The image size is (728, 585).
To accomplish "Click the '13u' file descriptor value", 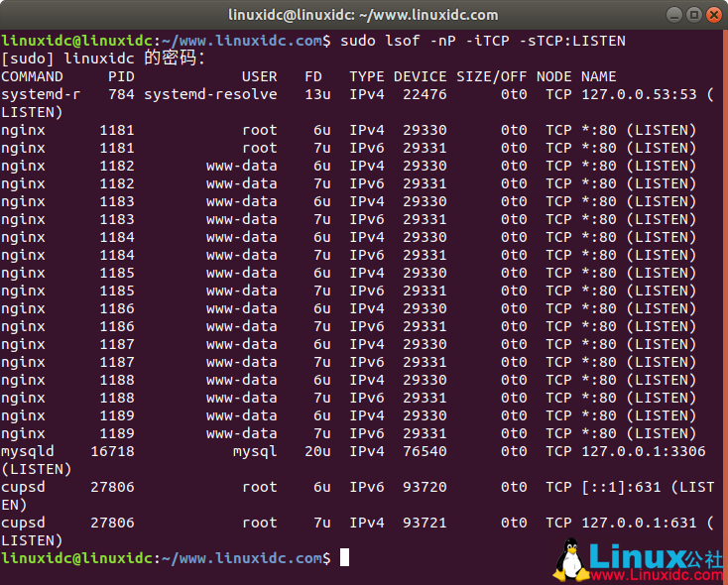I will click(317, 94).
